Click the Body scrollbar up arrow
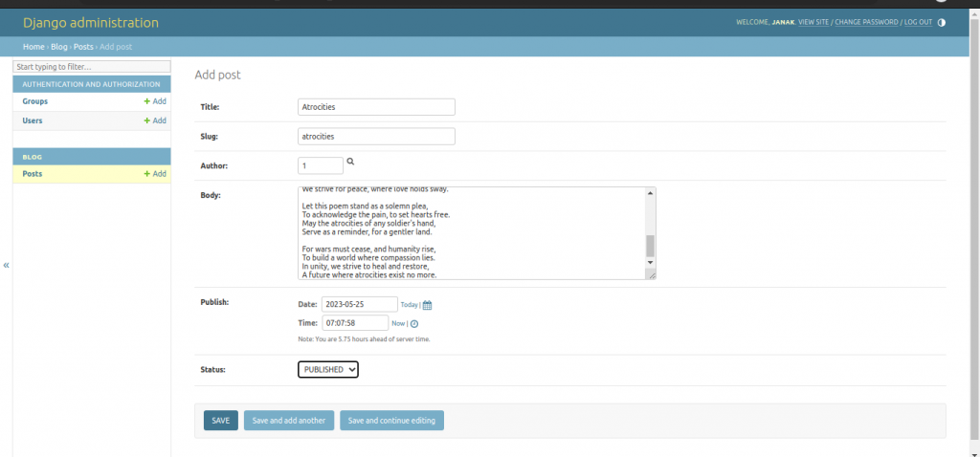This screenshot has height=457, width=980. point(651,193)
